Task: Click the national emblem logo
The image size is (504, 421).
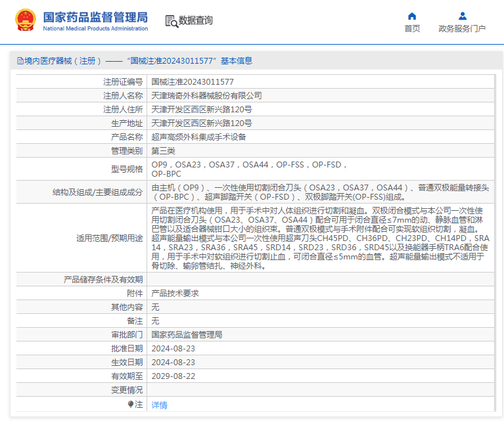Action: tap(26, 20)
